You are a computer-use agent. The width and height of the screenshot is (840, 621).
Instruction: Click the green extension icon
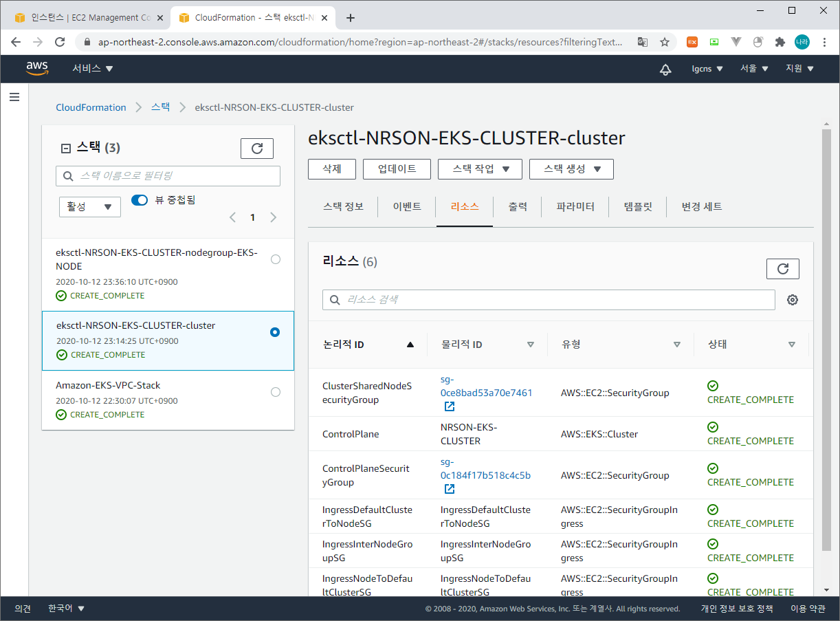[714, 42]
